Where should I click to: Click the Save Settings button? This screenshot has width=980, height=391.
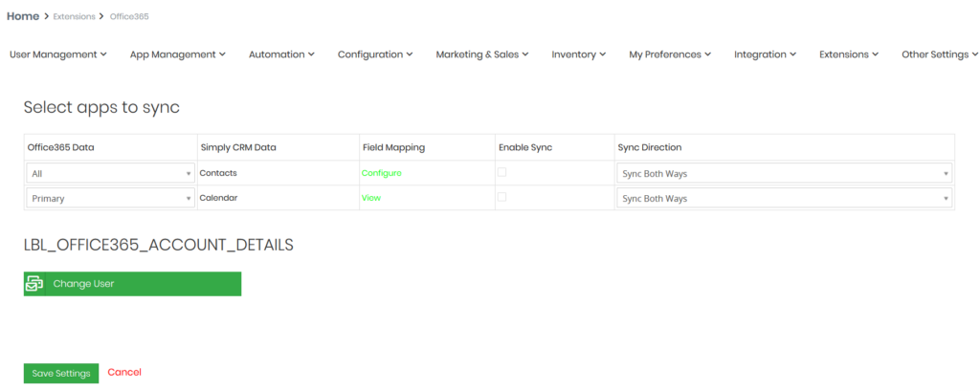pyautogui.click(x=61, y=374)
